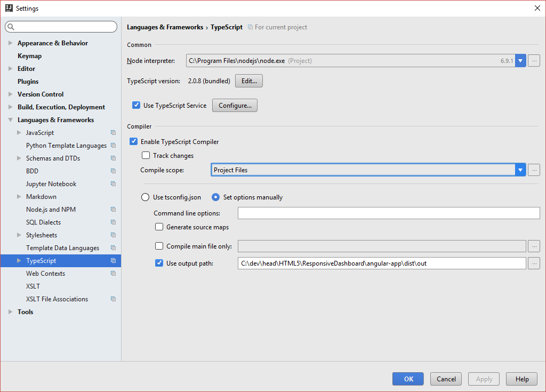Select Keymap in the settings tree
546x392 pixels.
pyautogui.click(x=29, y=56)
